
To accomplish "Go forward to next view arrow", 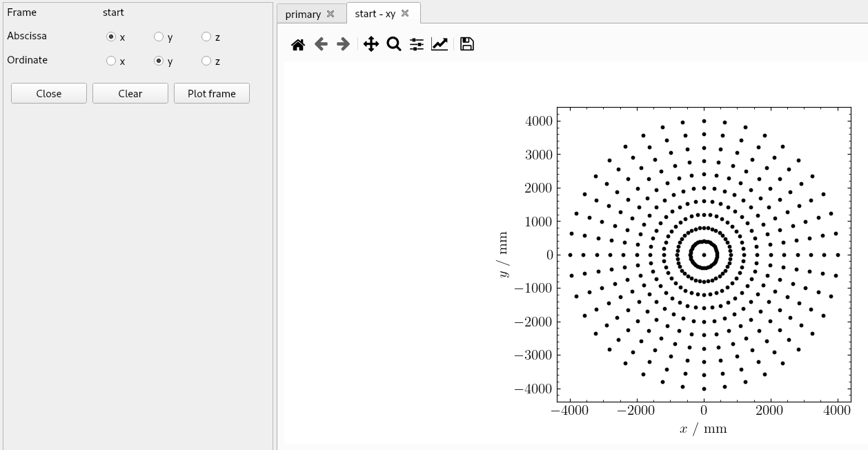I will pos(343,45).
